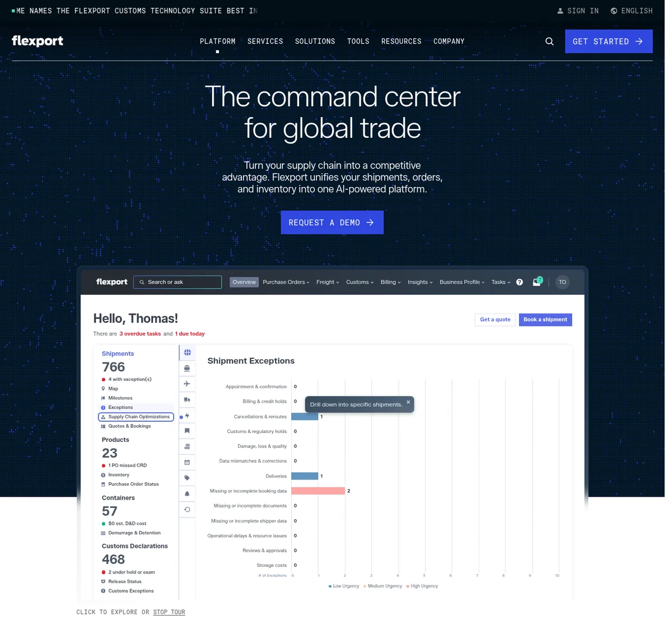Viewport: 672px width, 620px height.
Task: Toggle Low Urgency legend item
Action: click(344, 586)
